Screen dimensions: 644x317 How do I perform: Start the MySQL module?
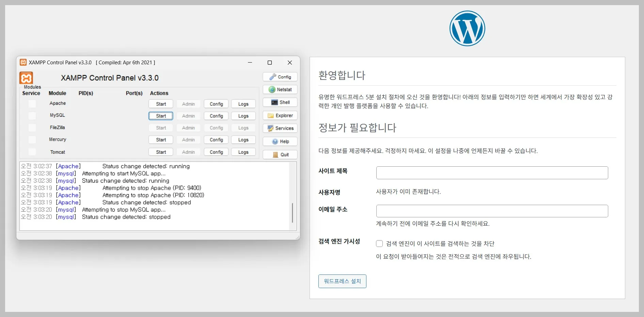[161, 116]
